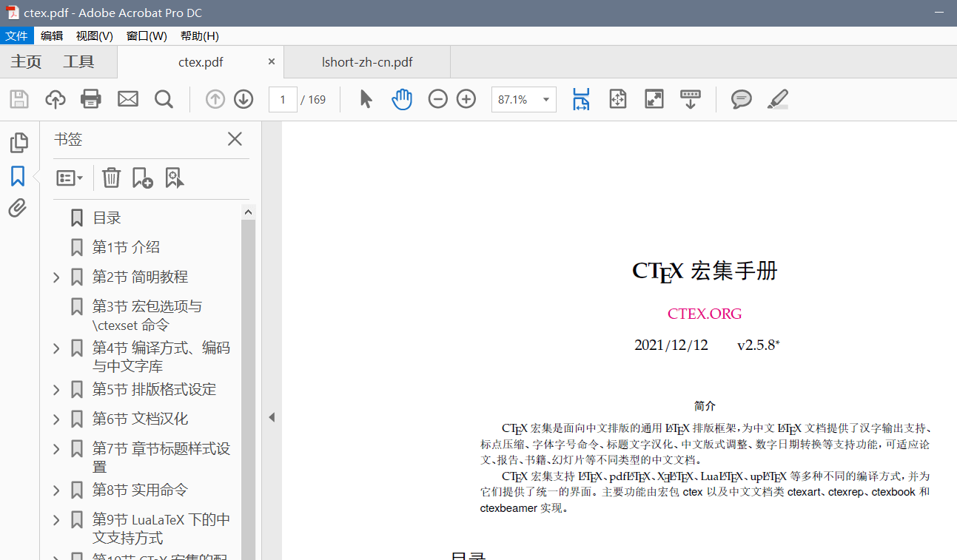Screen dimensions: 957x560
Task: Click the 宏集手册 document title
Action: 734,271
